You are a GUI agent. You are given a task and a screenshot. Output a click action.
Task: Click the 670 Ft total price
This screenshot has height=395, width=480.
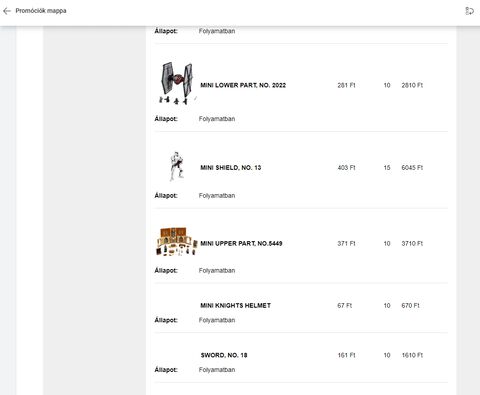pos(410,306)
